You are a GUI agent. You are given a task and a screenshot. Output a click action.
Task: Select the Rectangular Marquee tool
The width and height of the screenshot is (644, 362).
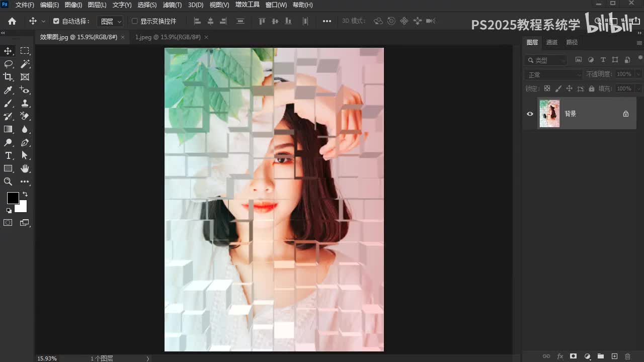pyautogui.click(x=25, y=51)
